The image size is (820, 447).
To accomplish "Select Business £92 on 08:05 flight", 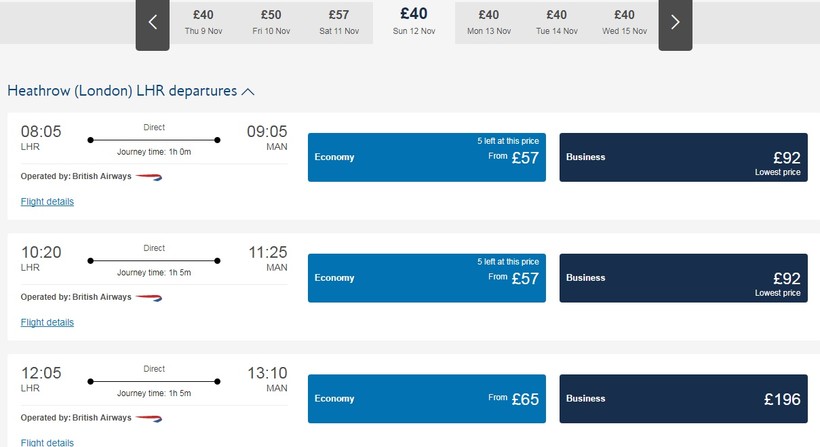I will tap(683, 157).
